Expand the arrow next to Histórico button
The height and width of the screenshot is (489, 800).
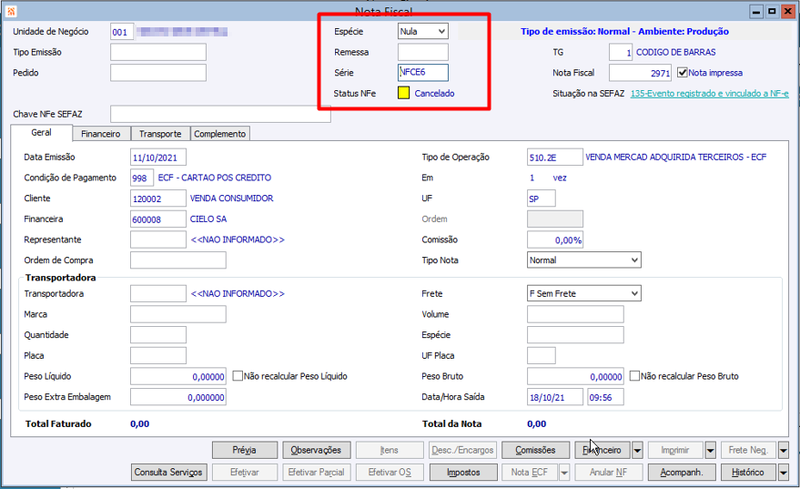coord(784,472)
